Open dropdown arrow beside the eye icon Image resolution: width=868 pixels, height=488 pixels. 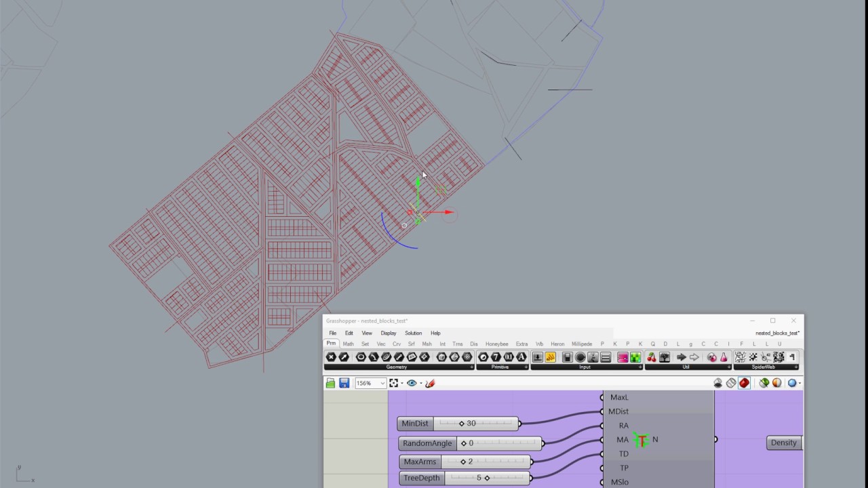pos(421,383)
